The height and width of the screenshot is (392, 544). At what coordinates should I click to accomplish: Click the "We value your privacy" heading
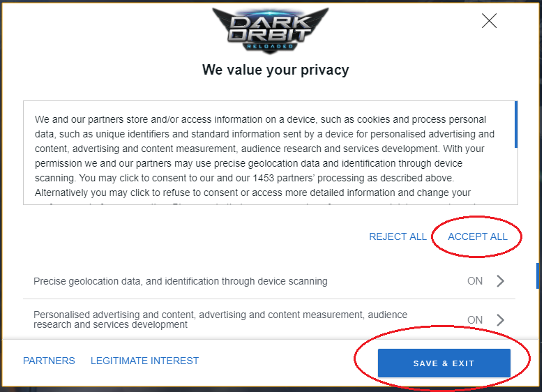(275, 70)
